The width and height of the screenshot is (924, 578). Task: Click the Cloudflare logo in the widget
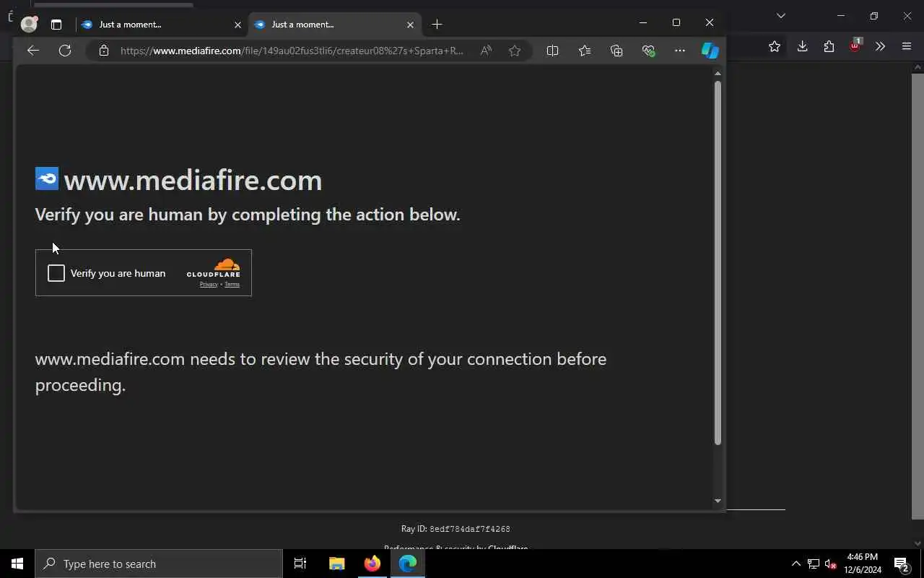tap(214, 268)
